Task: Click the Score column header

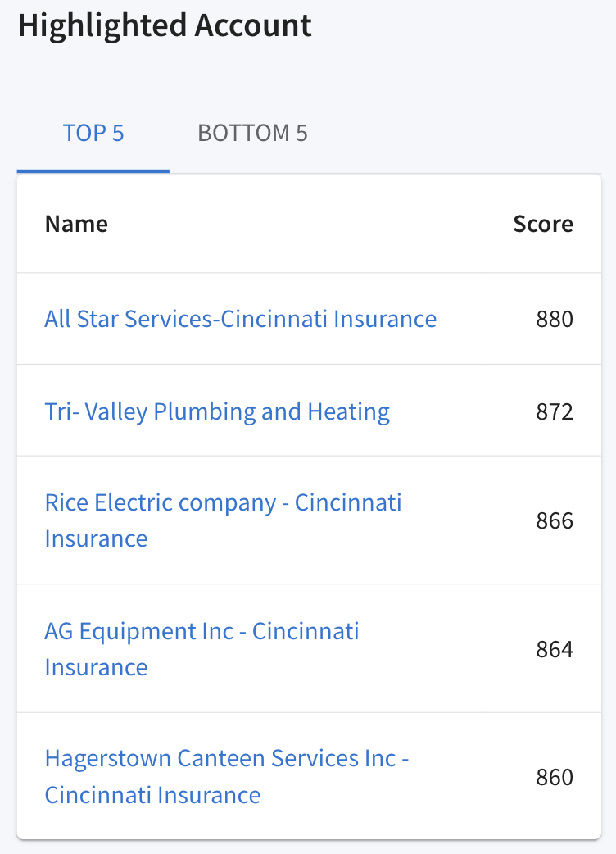Action: pos(543,224)
